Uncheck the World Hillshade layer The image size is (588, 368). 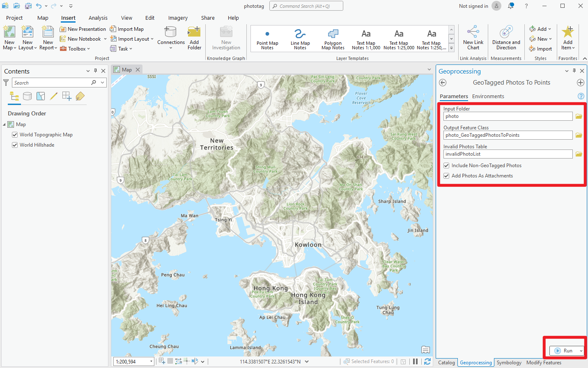[15, 145]
